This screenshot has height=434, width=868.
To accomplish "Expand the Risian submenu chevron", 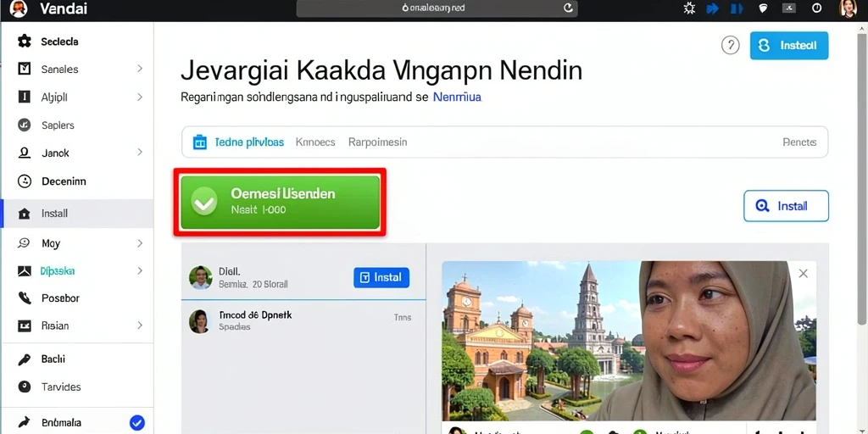I will click(x=140, y=325).
